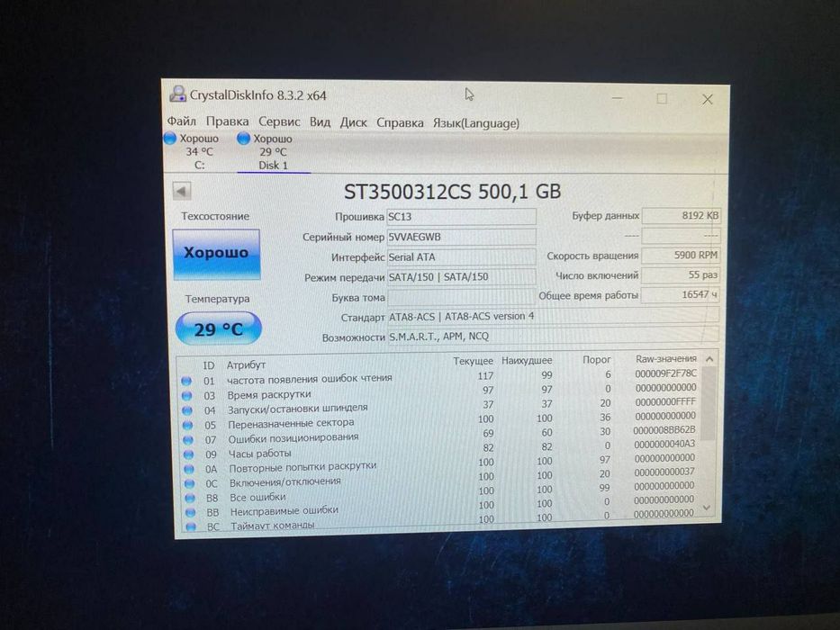Image resolution: width=840 pixels, height=630 pixels.
Task: Click the Атрибут column header
Action: pyautogui.click(x=246, y=364)
